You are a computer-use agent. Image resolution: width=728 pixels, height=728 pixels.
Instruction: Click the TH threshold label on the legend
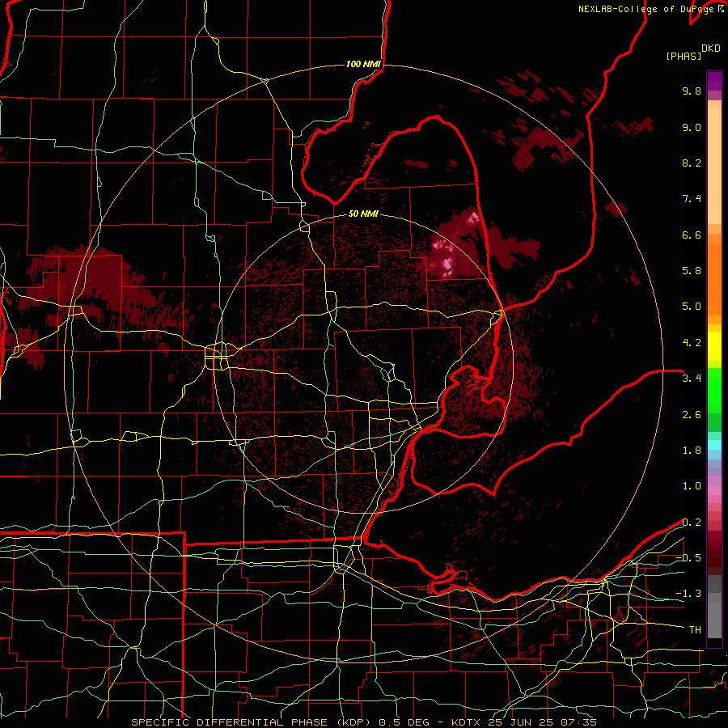[x=695, y=630]
